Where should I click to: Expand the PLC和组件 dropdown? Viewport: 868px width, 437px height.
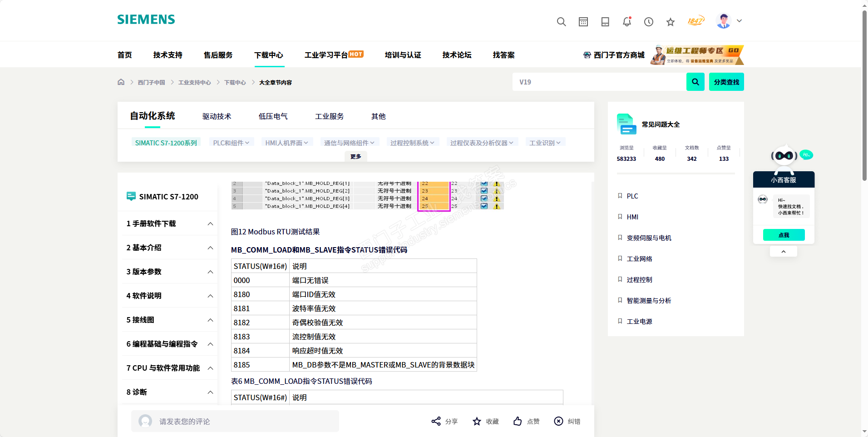click(x=232, y=143)
